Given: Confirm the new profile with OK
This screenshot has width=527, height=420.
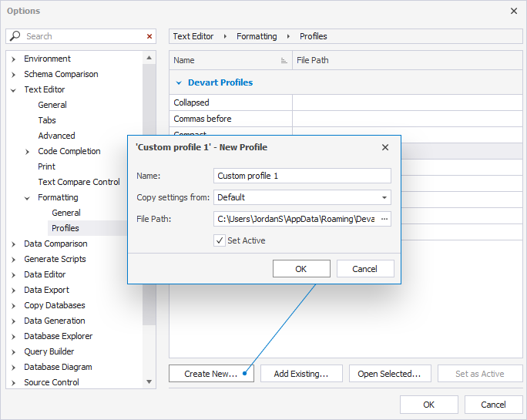Looking at the screenshot, I should click(301, 269).
